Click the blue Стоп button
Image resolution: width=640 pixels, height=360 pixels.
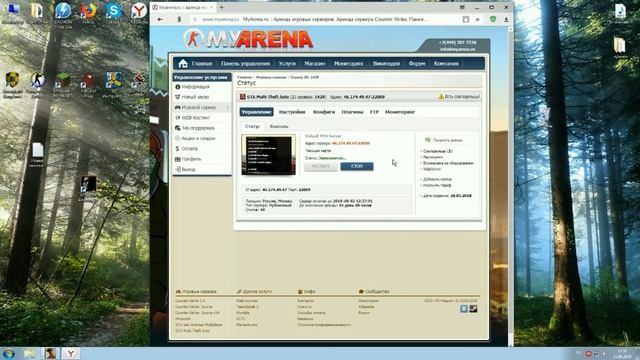click(x=357, y=166)
